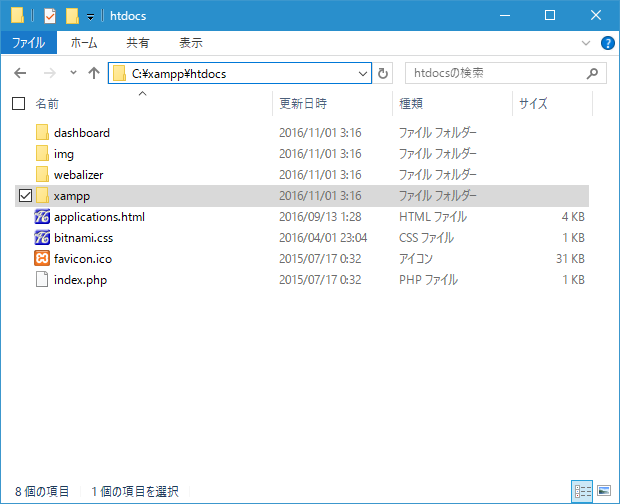
Task: Click the bitnami.css file icon
Action: (x=42, y=238)
